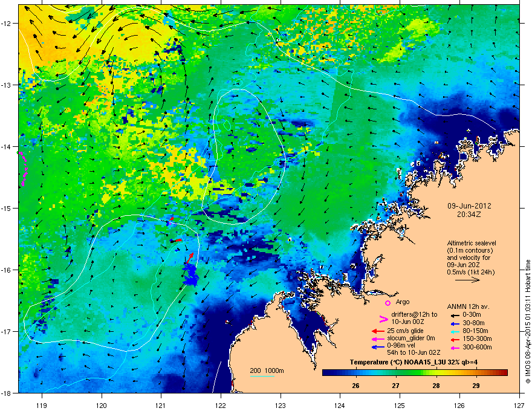This screenshot has height=411, width=532.
Task: Click the red 25 cm/s glide arrow
Action: pos(378,331)
